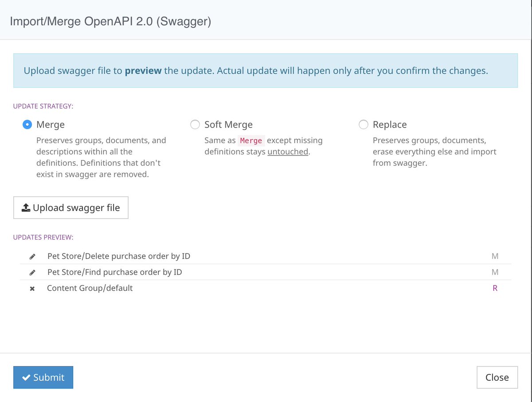The image size is (532, 402).
Task: Click the 'UPDATES PREVIEW:' heading
Action: (43, 237)
